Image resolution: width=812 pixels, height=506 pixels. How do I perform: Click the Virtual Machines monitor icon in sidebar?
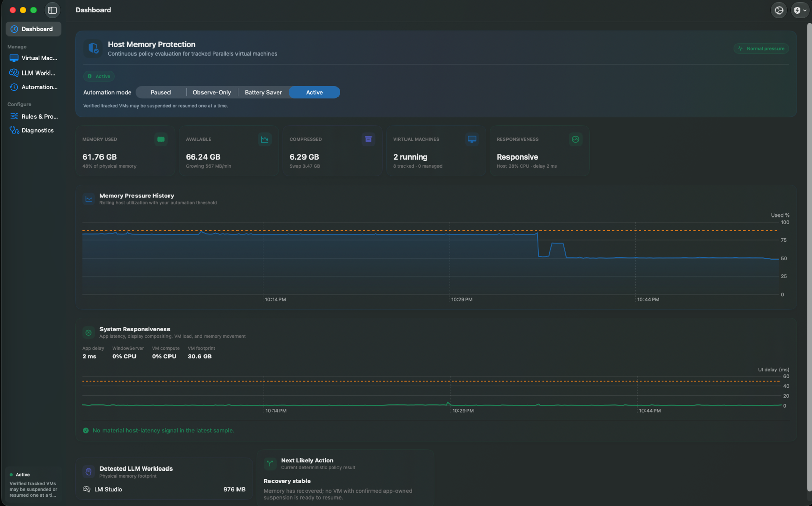pyautogui.click(x=14, y=58)
